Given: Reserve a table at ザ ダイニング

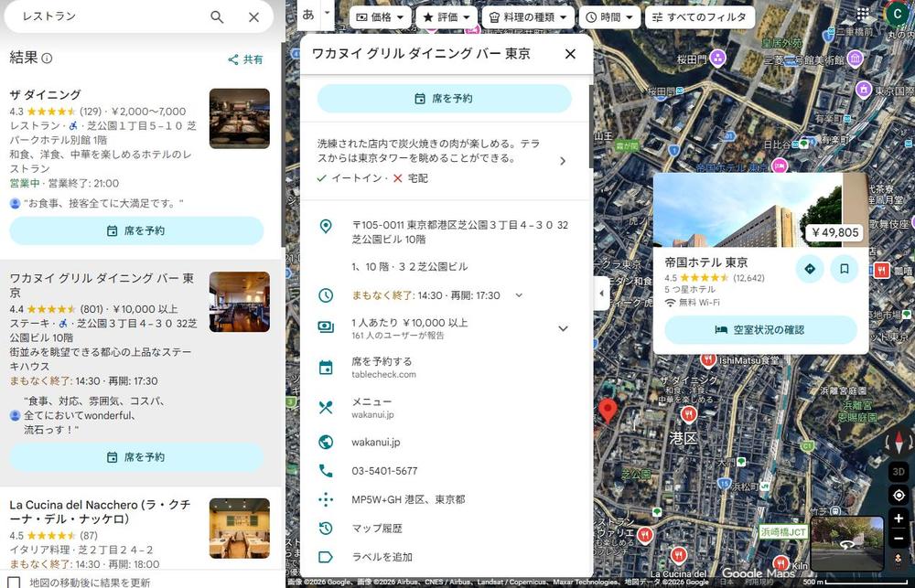Looking at the screenshot, I should (x=136, y=231).
